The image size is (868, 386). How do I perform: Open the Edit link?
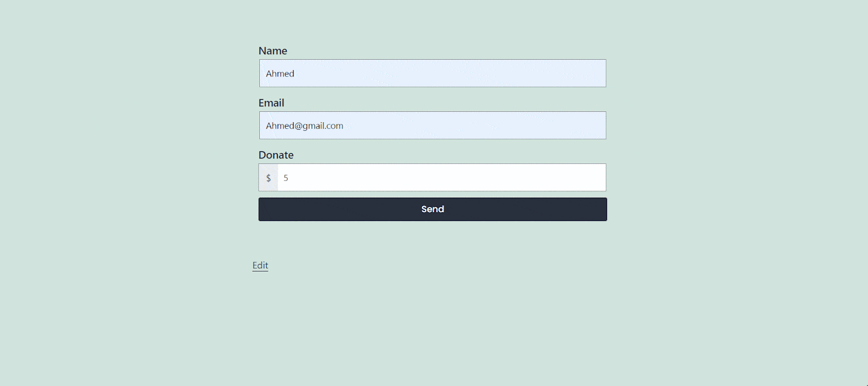click(260, 265)
